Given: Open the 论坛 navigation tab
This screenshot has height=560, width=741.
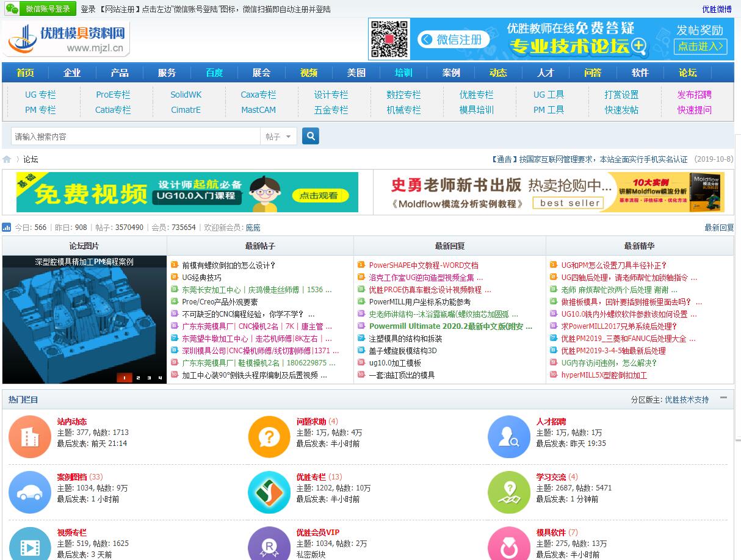Looking at the screenshot, I should click(688, 73).
